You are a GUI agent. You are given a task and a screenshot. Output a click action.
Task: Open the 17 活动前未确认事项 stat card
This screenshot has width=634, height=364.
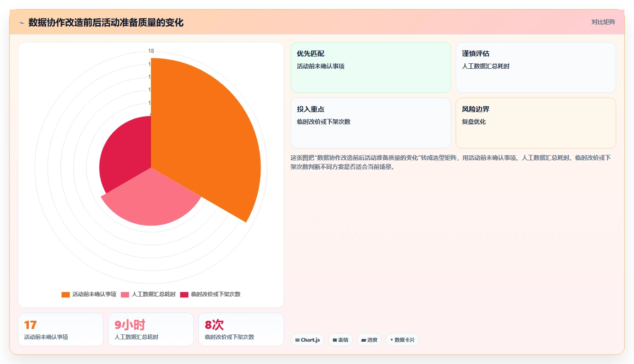(61, 329)
